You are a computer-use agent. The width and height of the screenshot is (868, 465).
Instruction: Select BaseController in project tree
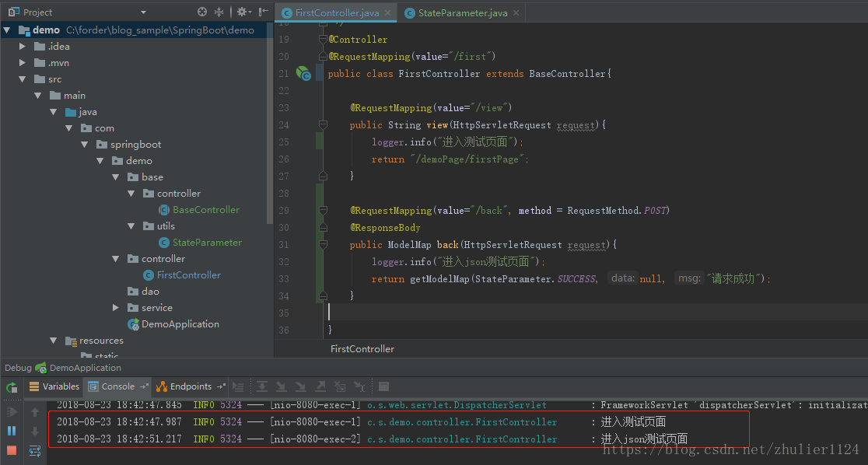(205, 210)
